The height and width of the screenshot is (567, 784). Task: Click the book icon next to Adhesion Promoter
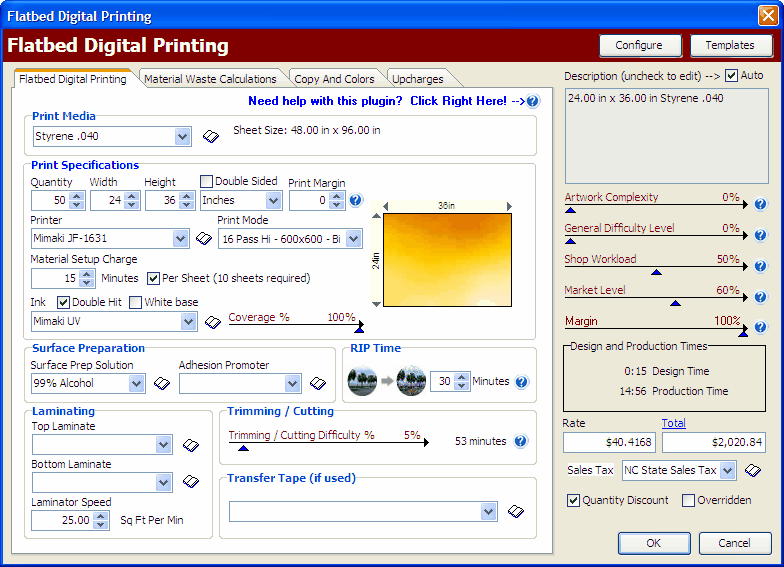click(318, 384)
